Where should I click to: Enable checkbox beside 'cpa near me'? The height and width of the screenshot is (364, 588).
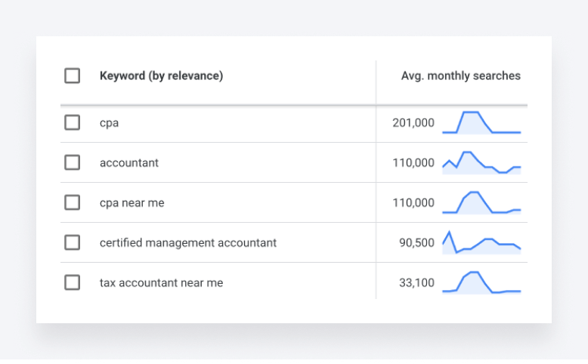[73, 202]
